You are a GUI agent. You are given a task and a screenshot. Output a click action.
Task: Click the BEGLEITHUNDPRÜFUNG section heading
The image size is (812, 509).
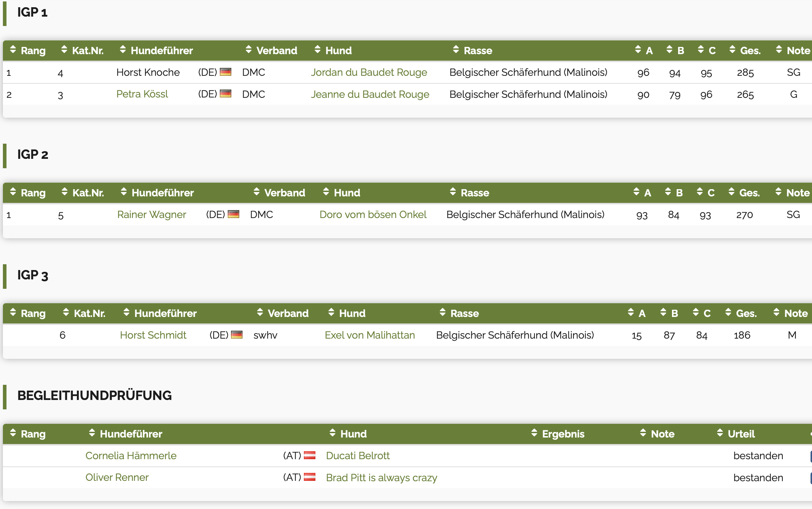tap(95, 396)
